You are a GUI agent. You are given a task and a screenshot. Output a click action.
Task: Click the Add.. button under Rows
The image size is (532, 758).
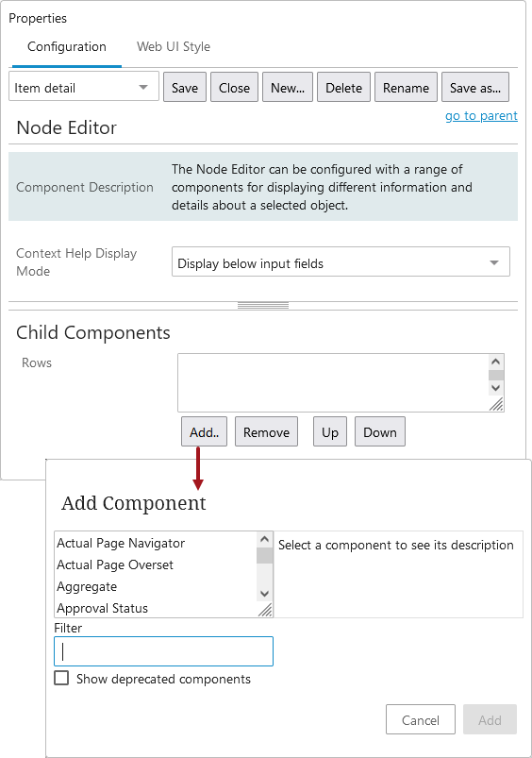tap(205, 432)
